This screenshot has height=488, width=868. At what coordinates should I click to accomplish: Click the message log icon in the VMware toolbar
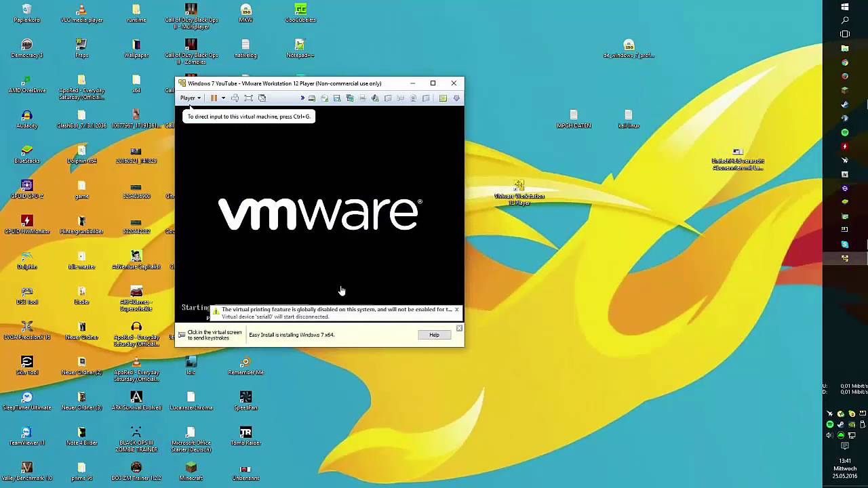point(443,98)
